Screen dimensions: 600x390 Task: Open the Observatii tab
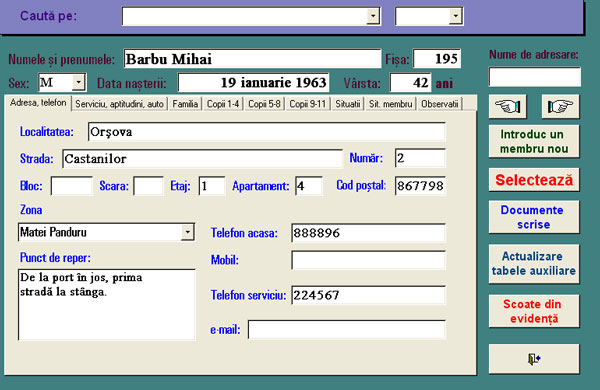[x=439, y=104]
